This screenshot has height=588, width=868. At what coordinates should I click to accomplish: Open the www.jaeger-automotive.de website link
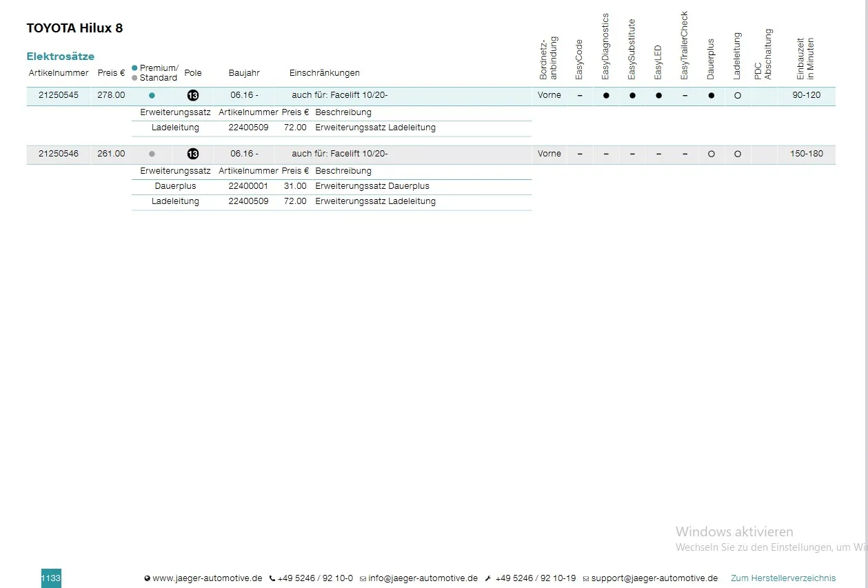coord(208,578)
